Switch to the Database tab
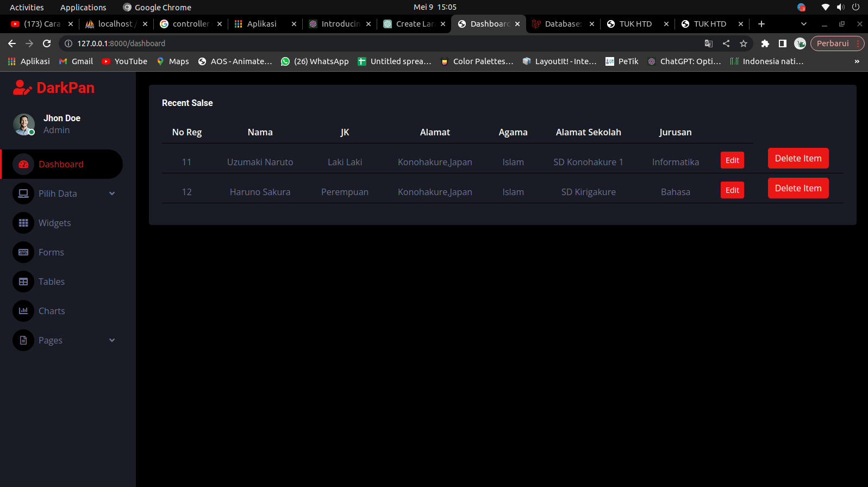Image resolution: width=868 pixels, height=487 pixels. [x=563, y=24]
